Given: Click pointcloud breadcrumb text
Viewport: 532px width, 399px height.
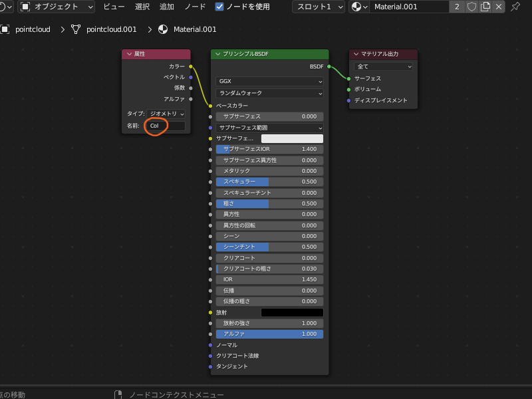Looking at the screenshot, I should click(33, 29).
